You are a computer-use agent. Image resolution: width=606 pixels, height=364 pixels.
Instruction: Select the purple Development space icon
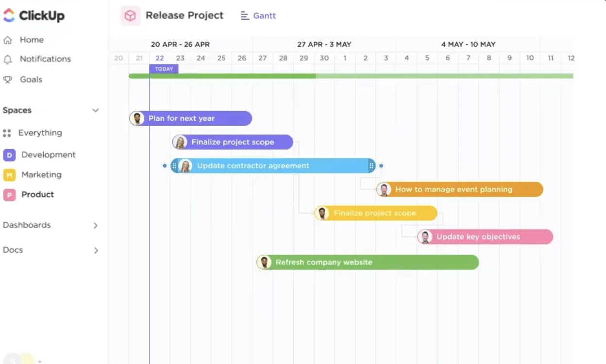click(9, 155)
